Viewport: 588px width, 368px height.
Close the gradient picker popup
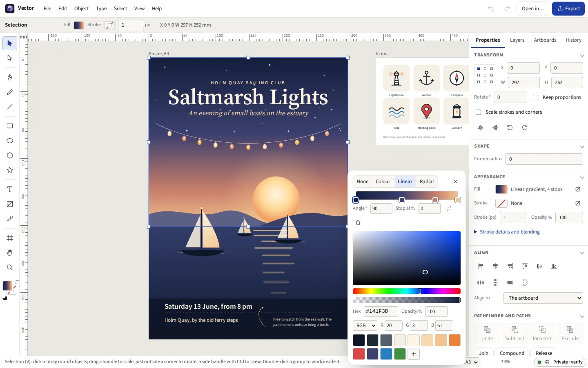point(455,182)
